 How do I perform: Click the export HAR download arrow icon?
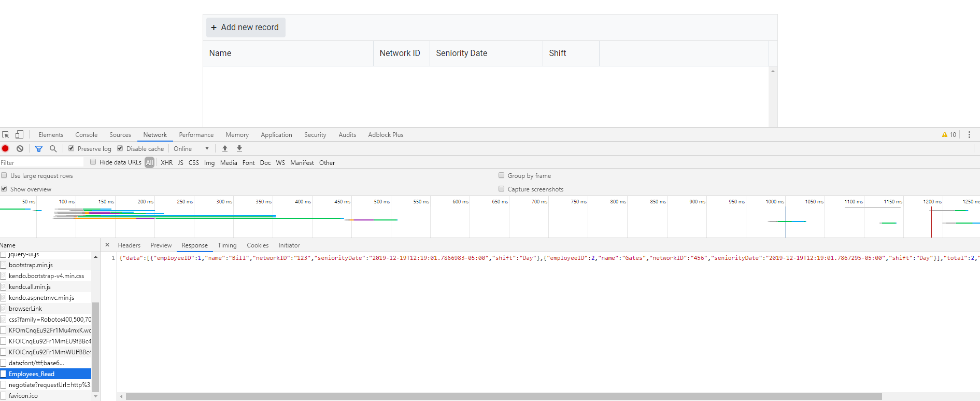239,148
